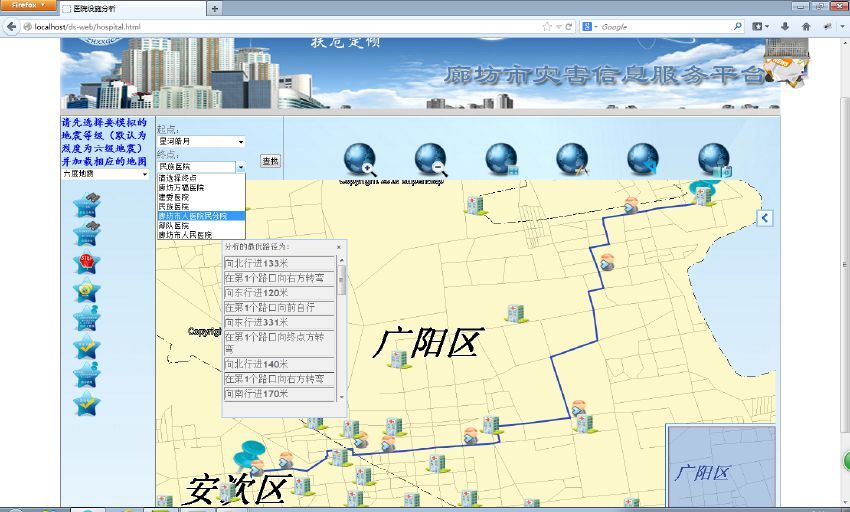Screen dimensions: 850x512
Task: Expand the 六度地震 earthquake level dropdown
Action: tap(105, 174)
